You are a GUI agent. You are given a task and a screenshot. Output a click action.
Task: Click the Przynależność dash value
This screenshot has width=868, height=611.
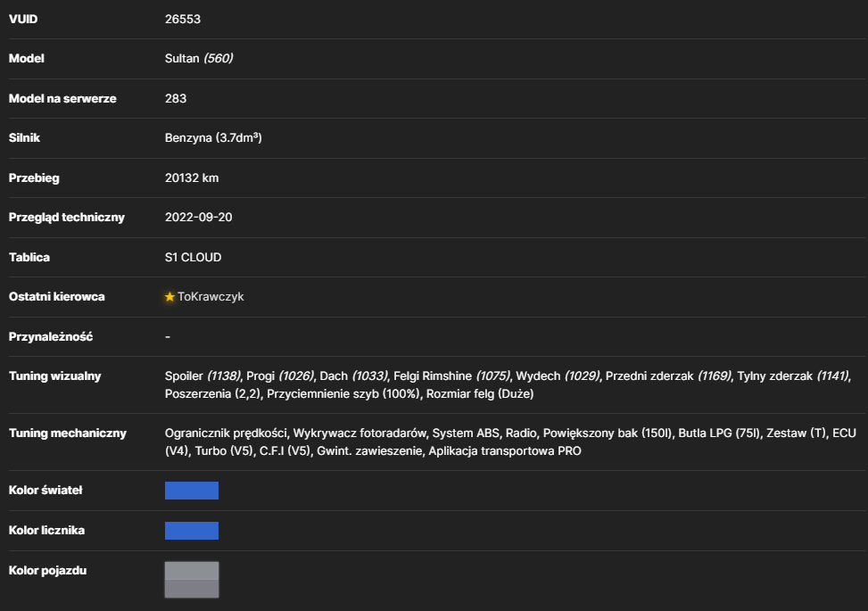tap(167, 336)
